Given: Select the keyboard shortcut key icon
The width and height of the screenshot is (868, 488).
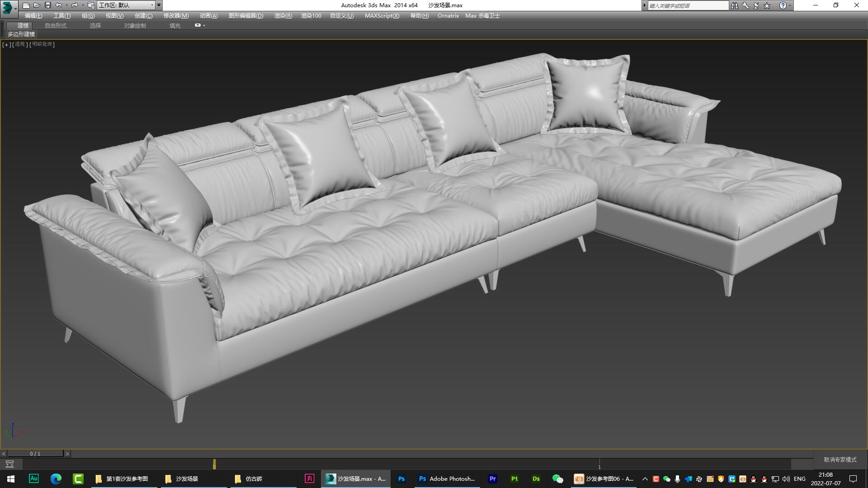Looking at the screenshot, I should 745,5.
